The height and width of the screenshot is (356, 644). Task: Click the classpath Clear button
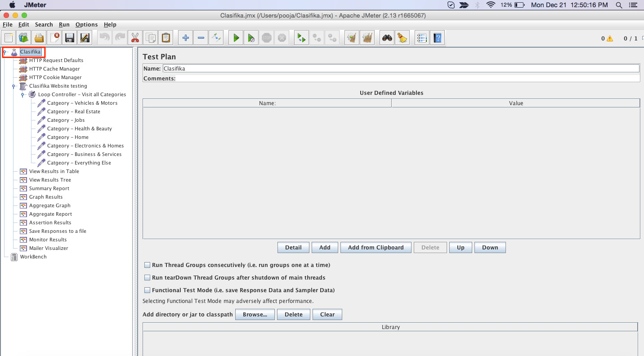click(x=327, y=315)
